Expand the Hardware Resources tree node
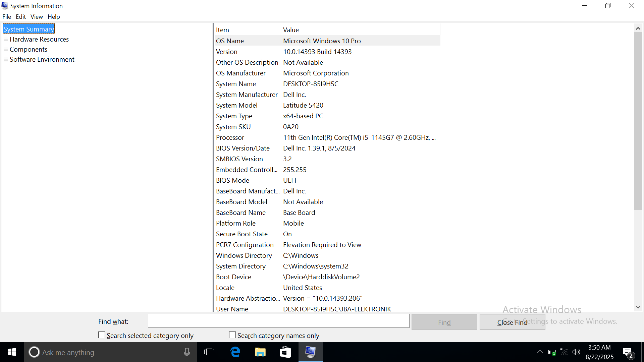 [x=6, y=39]
